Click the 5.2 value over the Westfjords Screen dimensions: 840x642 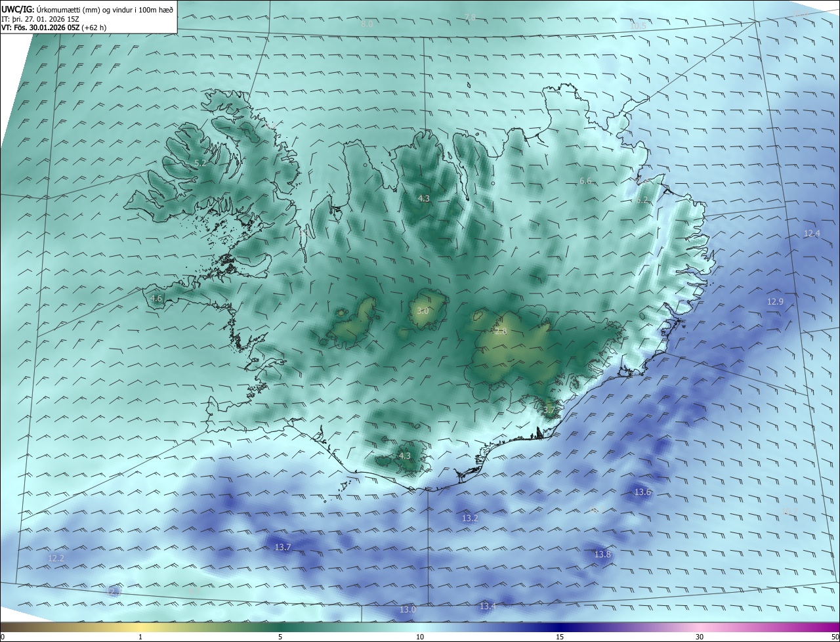point(201,163)
